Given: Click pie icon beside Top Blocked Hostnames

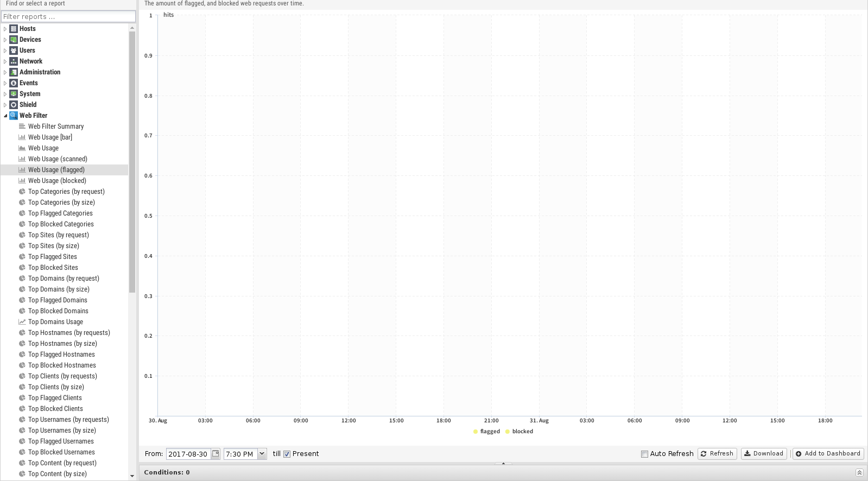Looking at the screenshot, I should [x=22, y=365].
